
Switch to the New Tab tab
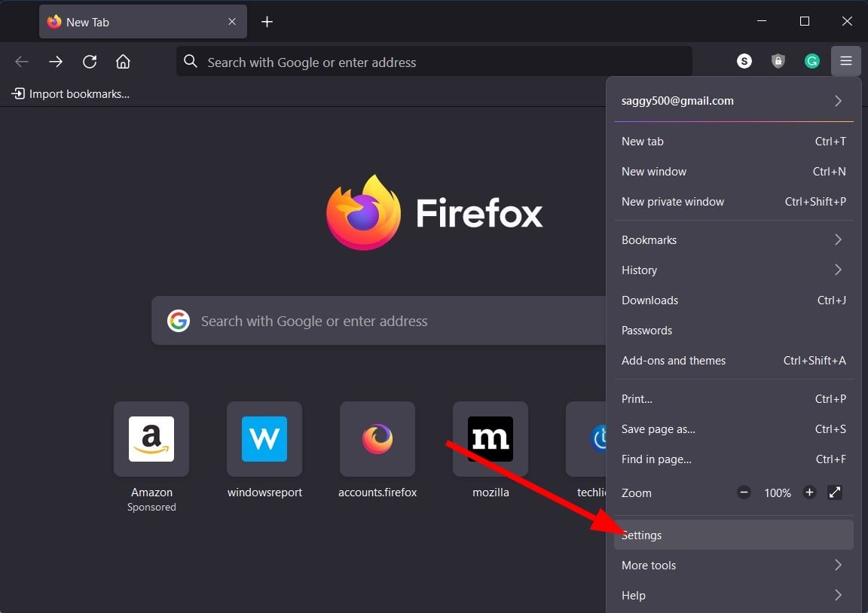[143, 22]
